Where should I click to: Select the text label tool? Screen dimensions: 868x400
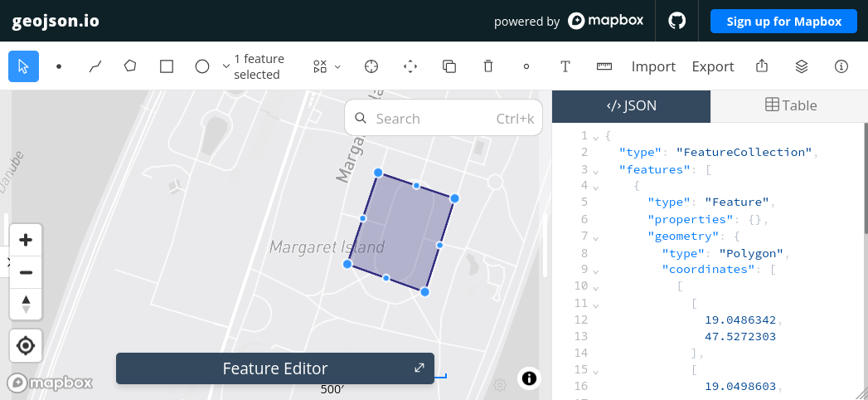click(x=565, y=66)
